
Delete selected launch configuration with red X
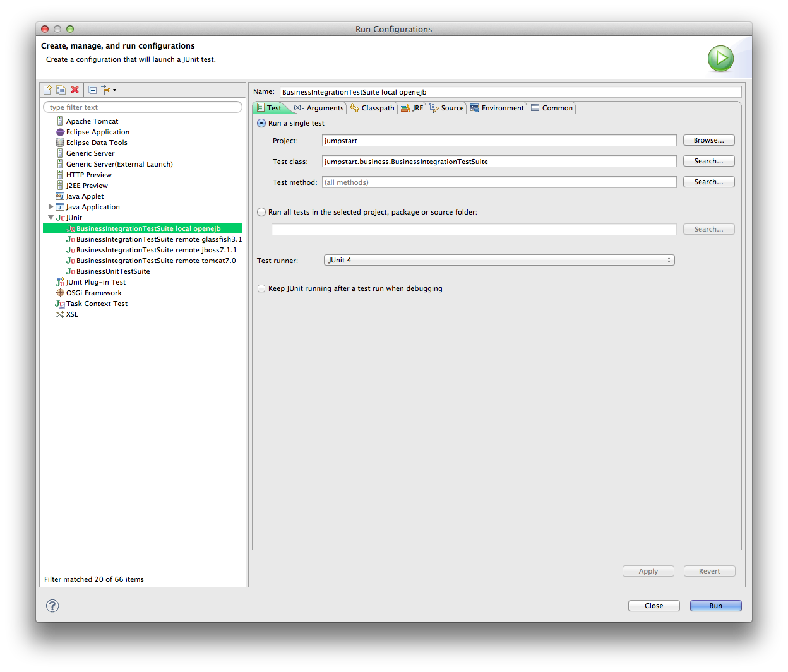click(x=75, y=90)
